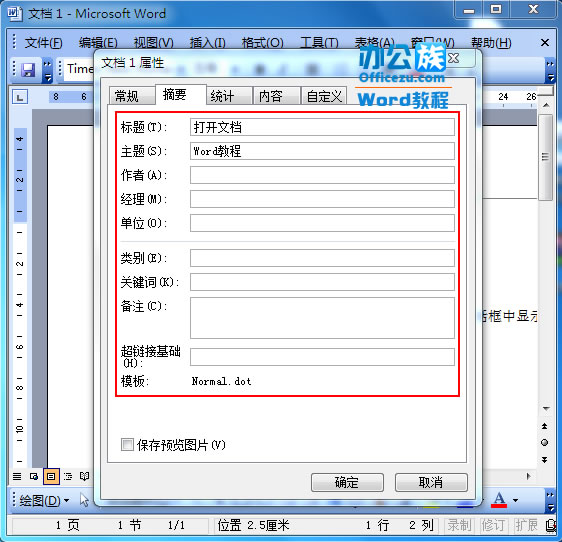
Task: Open the Font Color dropdown arrow
Action: coord(515,500)
